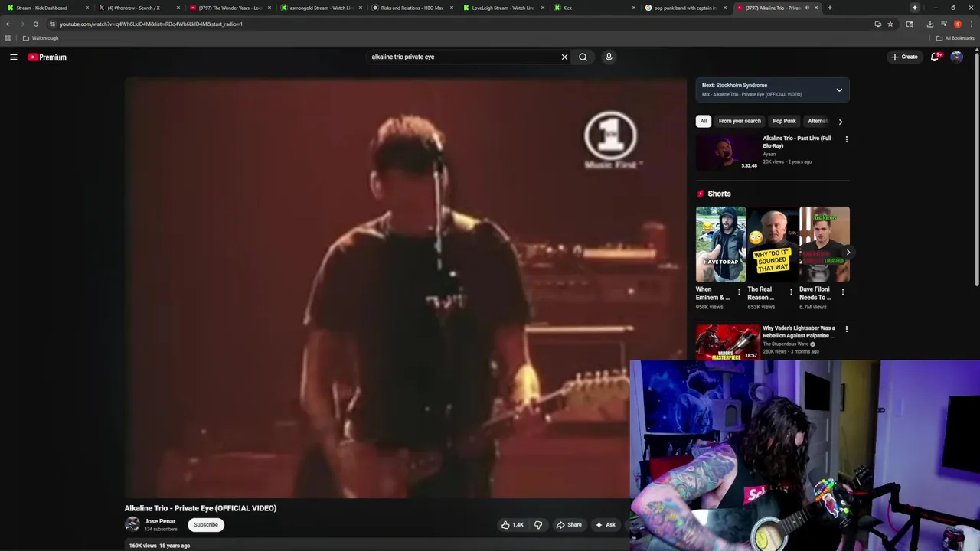Open options for The Real Reason short

tap(791, 292)
